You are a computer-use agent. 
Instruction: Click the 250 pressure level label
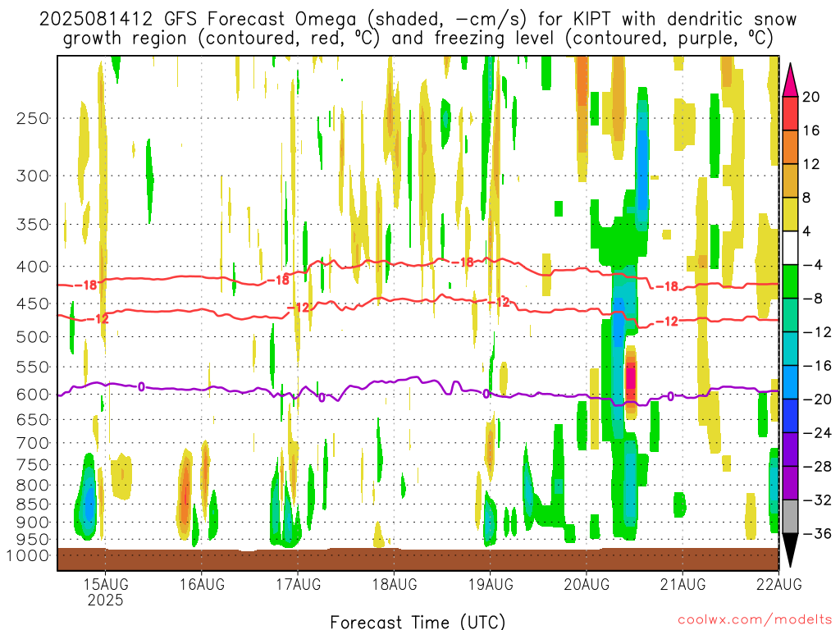coord(33,118)
